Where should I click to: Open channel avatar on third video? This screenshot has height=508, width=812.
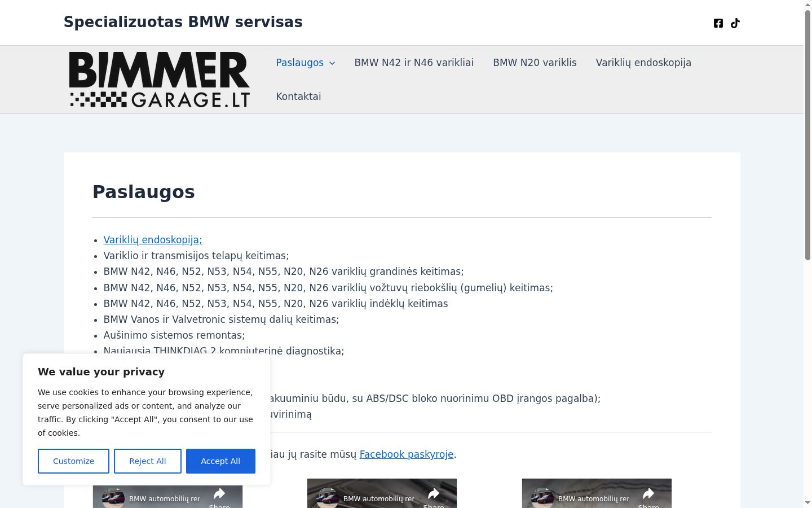[x=542, y=498]
